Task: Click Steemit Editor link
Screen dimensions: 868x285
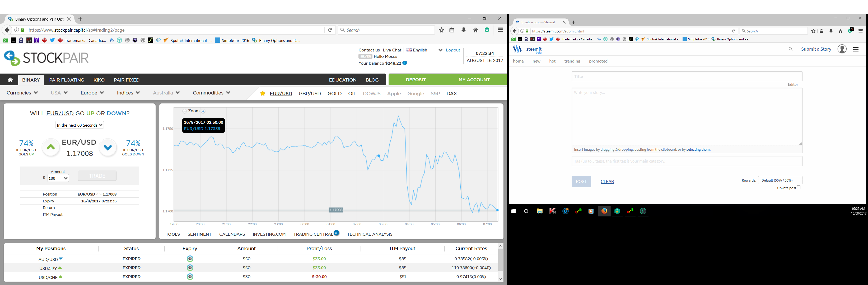Action: (x=793, y=84)
